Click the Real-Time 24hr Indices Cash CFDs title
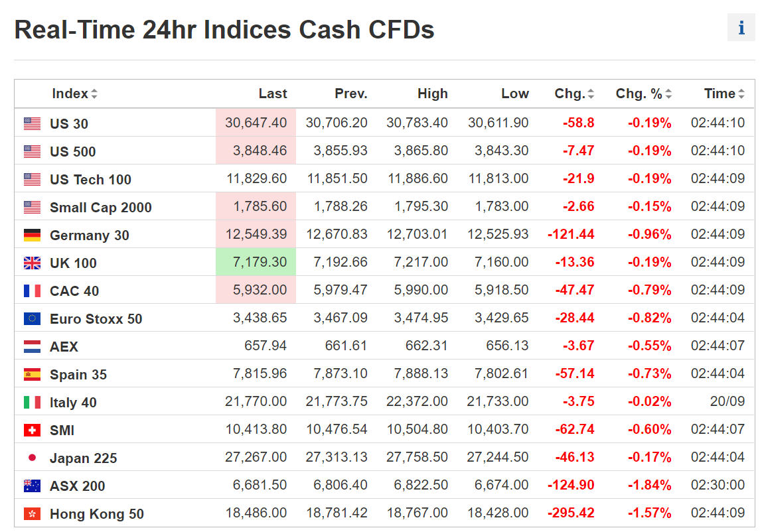Image resolution: width=760 pixels, height=532 pixels. pos(224,30)
